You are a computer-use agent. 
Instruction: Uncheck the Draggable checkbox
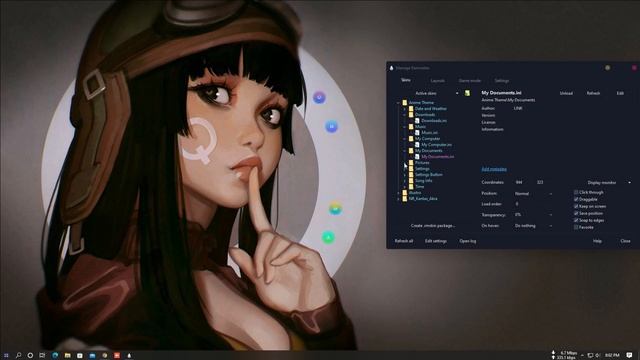tap(576, 199)
